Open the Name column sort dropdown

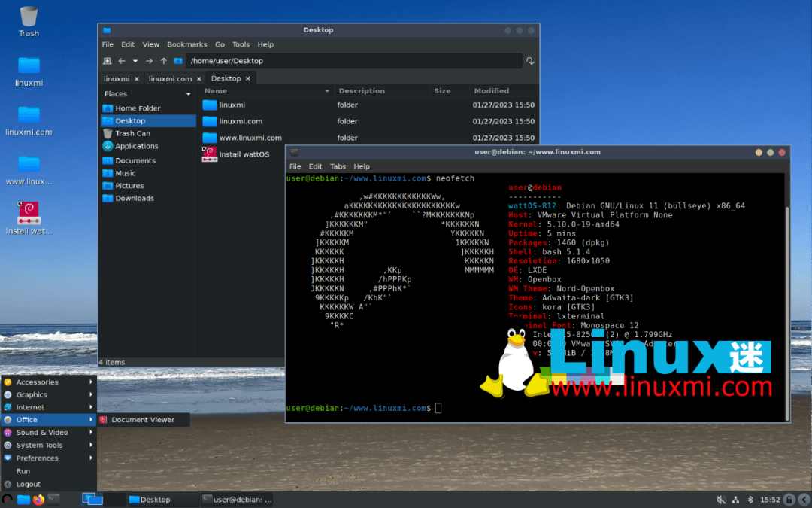coord(326,90)
